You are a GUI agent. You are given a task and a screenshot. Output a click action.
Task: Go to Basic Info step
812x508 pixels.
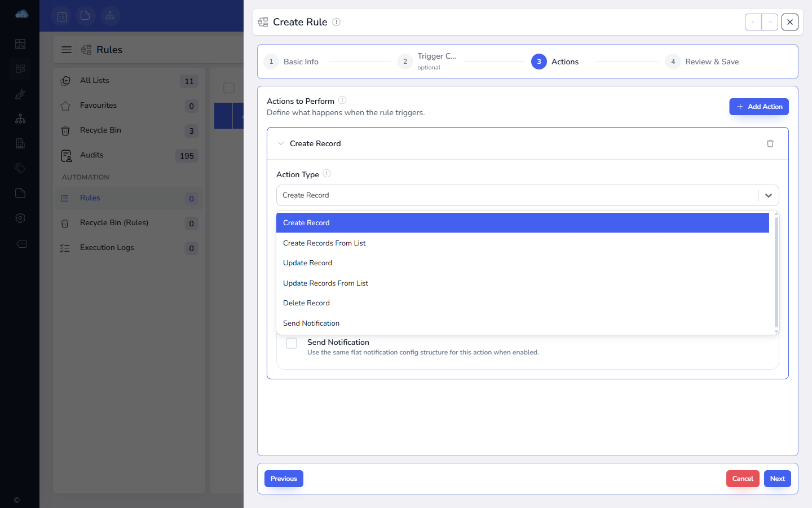pyautogui.click(x=292, y=62)
